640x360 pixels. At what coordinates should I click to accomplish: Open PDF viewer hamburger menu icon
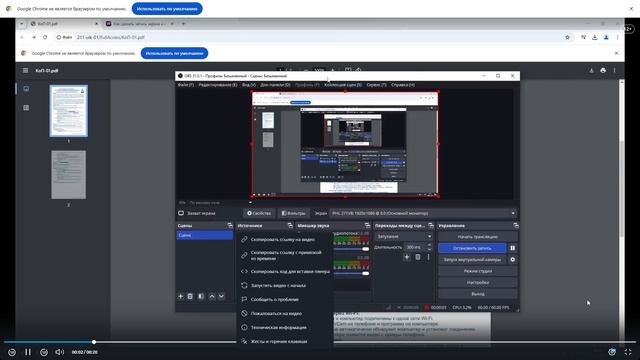point(25,71)
